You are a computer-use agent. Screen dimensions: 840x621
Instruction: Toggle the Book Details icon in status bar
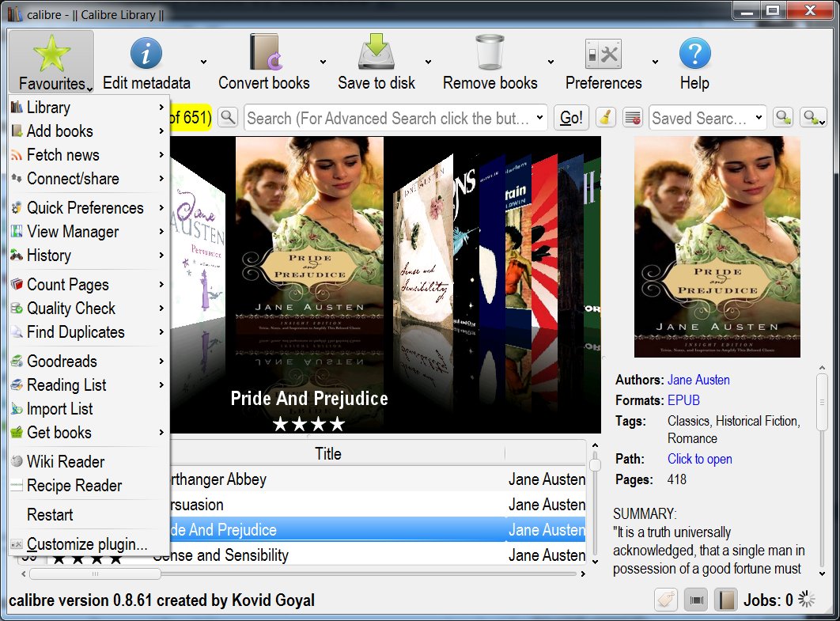(726, 600)
